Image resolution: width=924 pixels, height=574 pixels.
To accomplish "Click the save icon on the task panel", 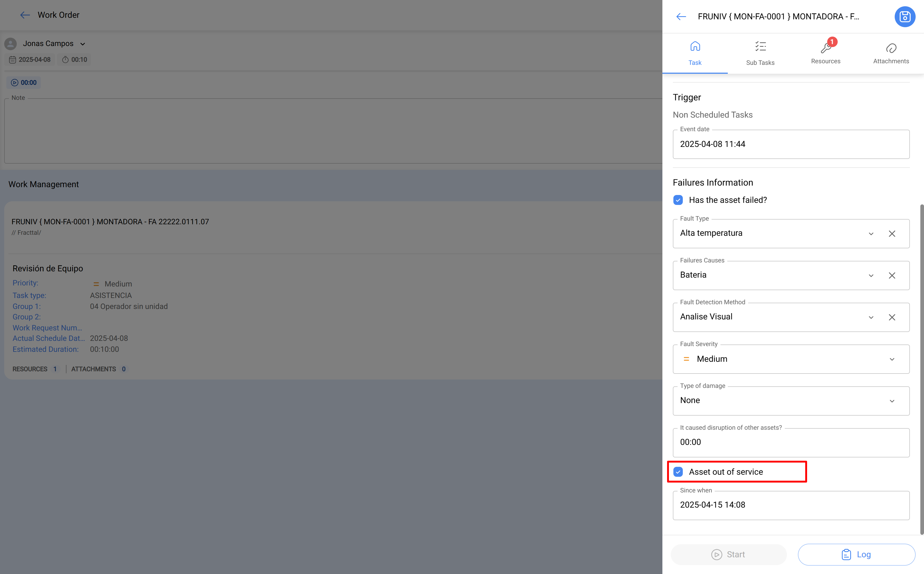I will pyautogui.click(x=905, y=17).
